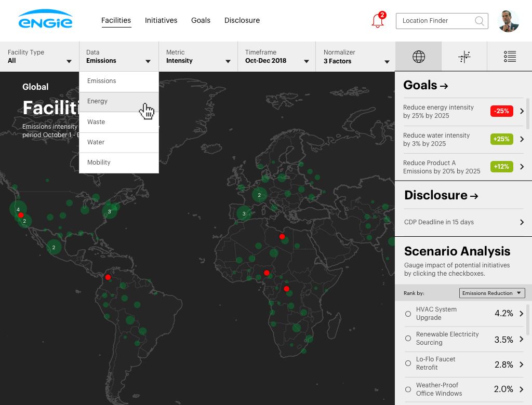The width and height of the screenshot is (532, 405).
Task: Open the Timeframe dropdown
Action: (277, 57)
